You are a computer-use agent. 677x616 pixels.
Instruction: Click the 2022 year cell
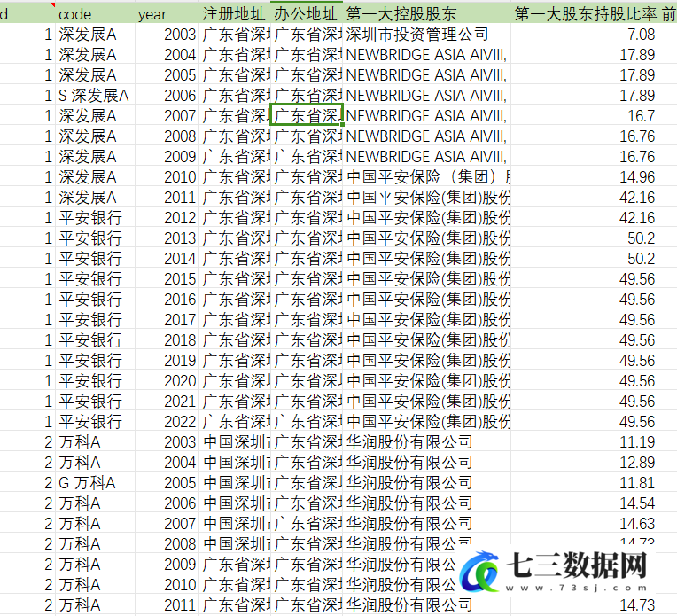click(167, 421)
